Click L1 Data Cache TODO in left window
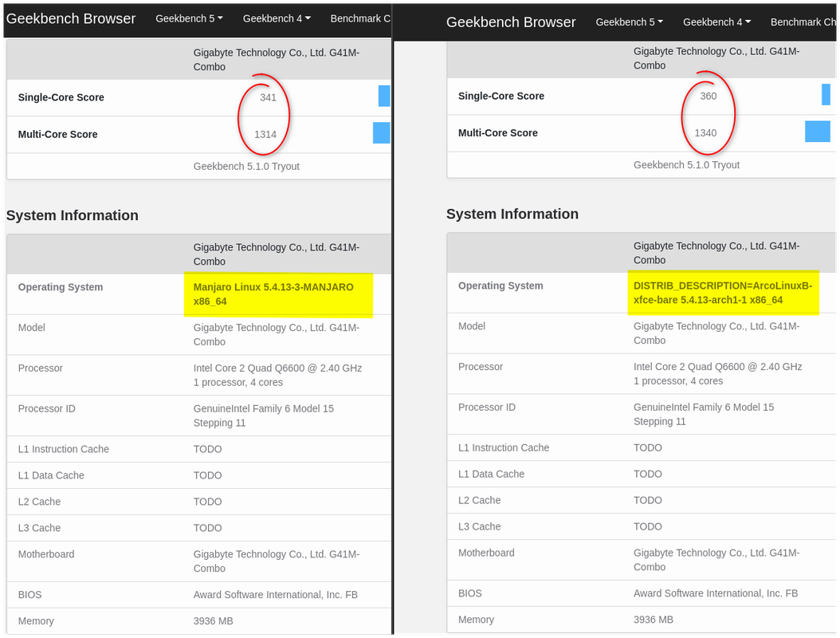The width and height of the screenshot is (840, 638). pos(207,475)
